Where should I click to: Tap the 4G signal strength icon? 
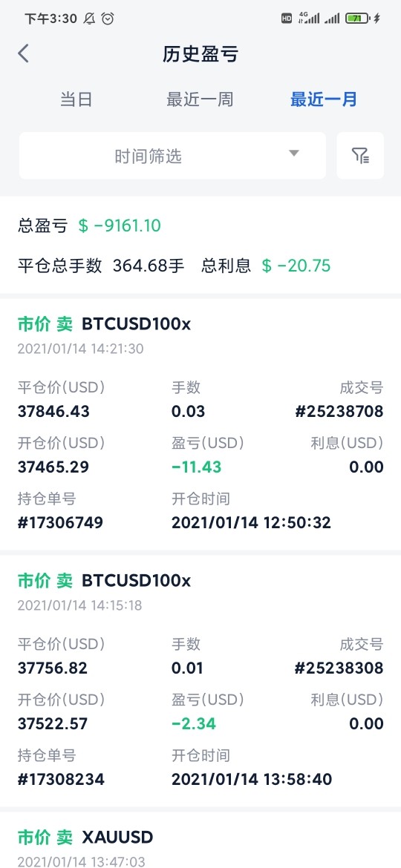(308, 19)
